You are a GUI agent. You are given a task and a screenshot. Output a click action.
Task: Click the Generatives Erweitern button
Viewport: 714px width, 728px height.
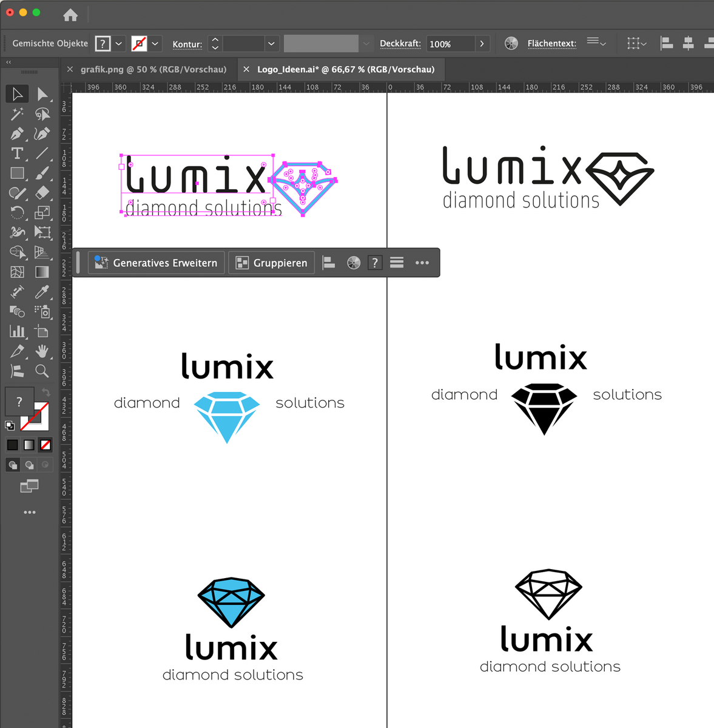[157, 263]
